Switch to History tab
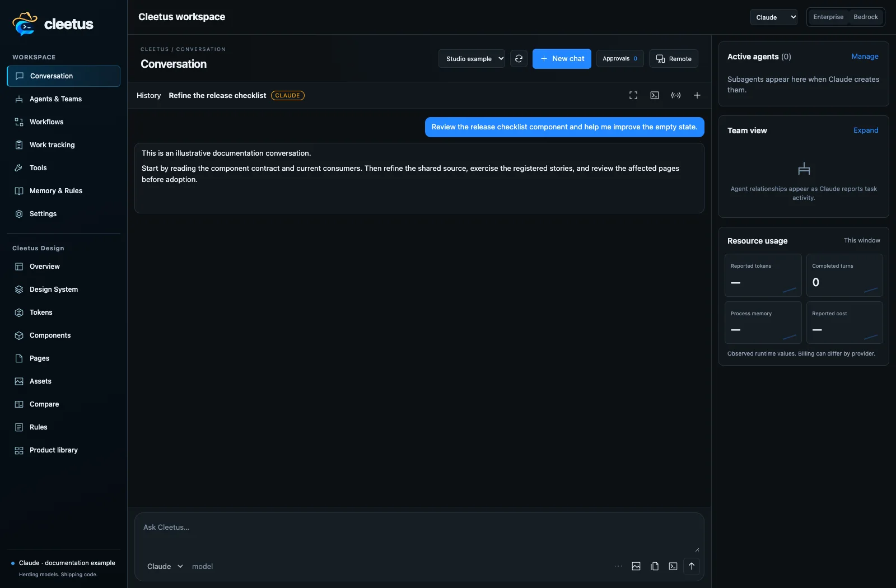This screenshot has width=896, height=588. 149,96
